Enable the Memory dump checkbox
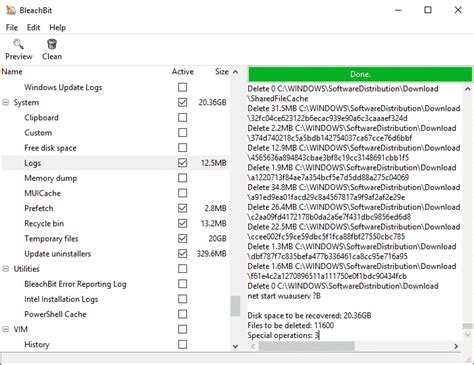The image size is (474, 365). point(182,178)
